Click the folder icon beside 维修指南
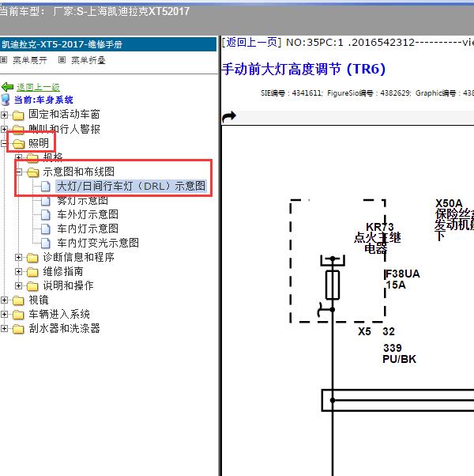The width and height of the screenshot is (474, 476). [x=32, y=272]
